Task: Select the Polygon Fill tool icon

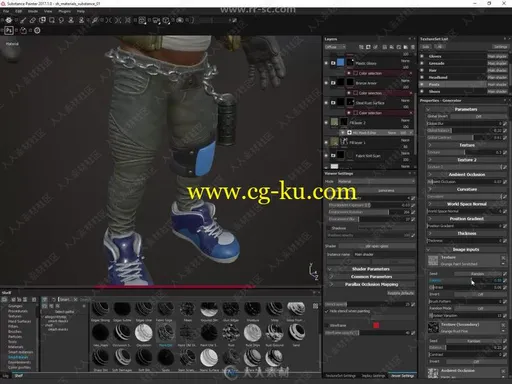Action: [x=52, y=20]
